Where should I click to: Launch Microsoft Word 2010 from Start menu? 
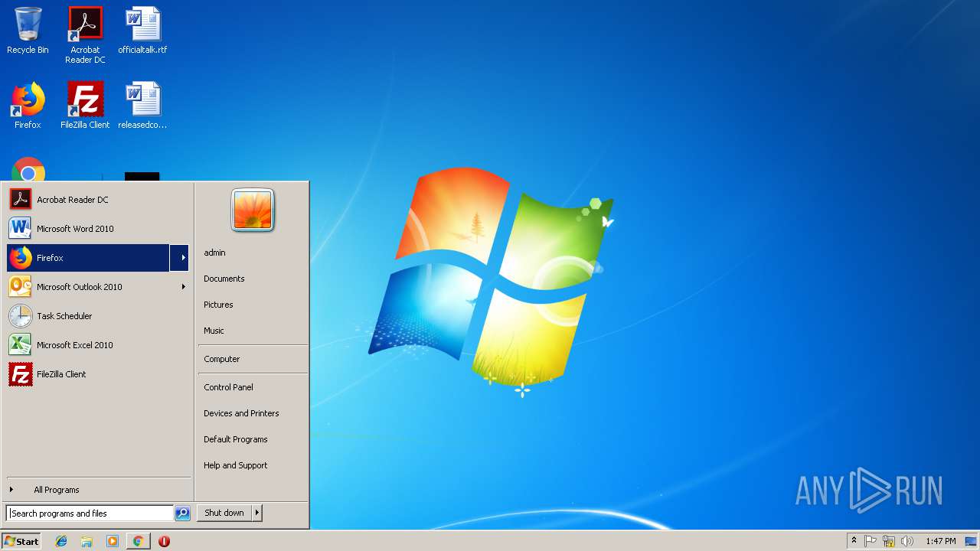click(x=98, y=229)
